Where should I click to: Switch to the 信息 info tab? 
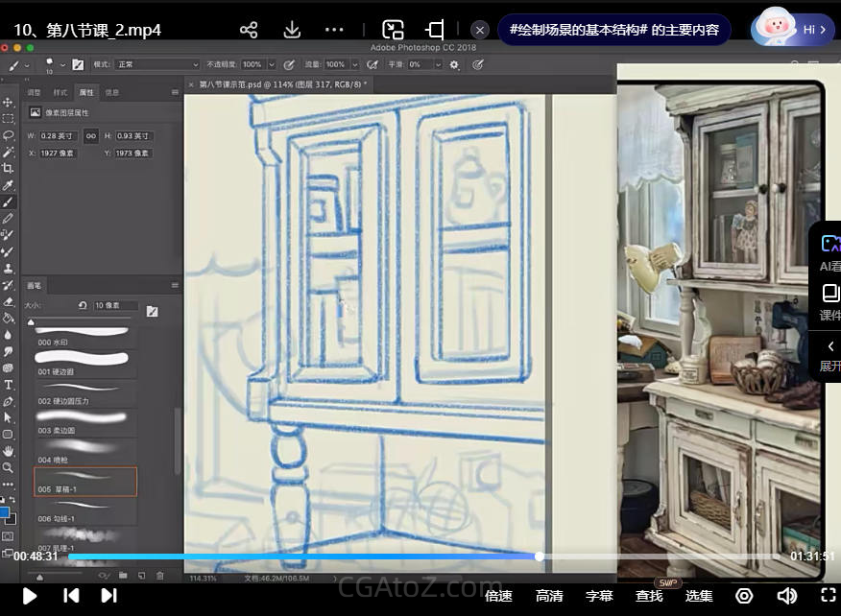point(112,93)
